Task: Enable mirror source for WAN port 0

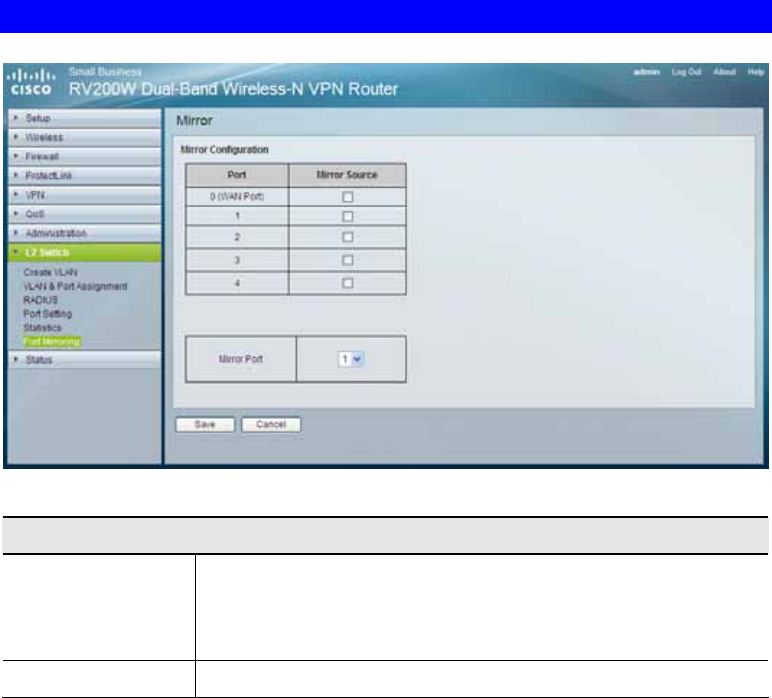Action: pyautogui.click(x=348, y=197)
